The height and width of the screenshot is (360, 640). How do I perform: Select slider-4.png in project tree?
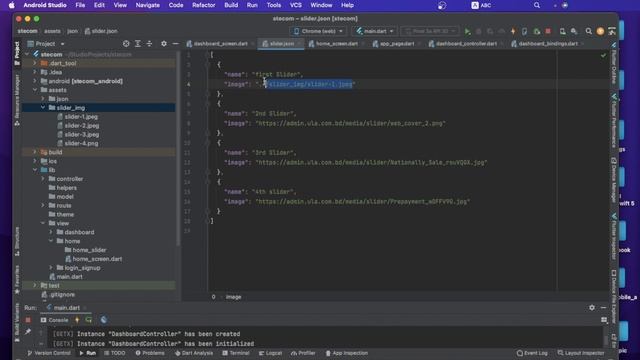pyautogui.click(x=81, y=143)
